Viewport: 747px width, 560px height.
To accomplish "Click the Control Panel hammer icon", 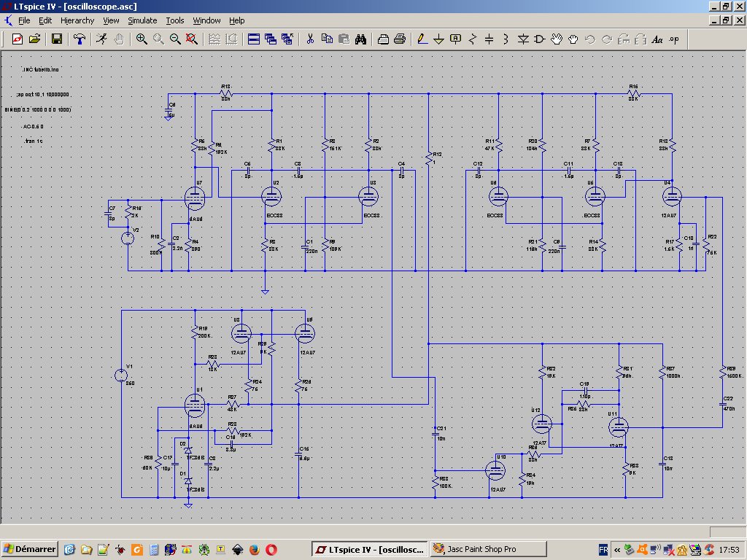I will click(x=80, y=39).
